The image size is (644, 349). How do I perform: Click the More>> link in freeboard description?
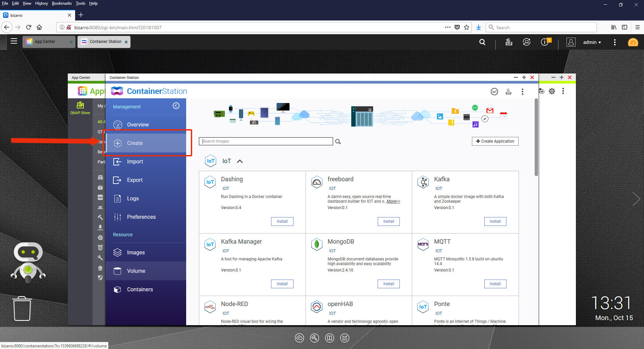tap(393, 201)
